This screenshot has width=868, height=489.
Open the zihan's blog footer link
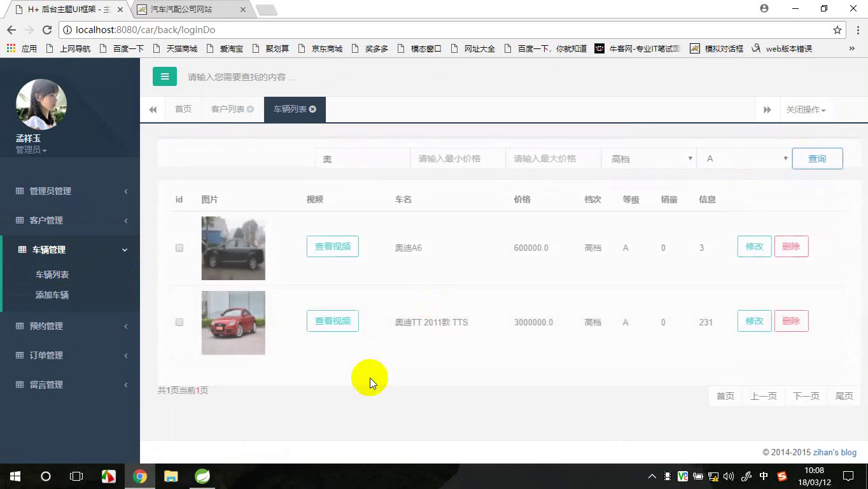835,453
